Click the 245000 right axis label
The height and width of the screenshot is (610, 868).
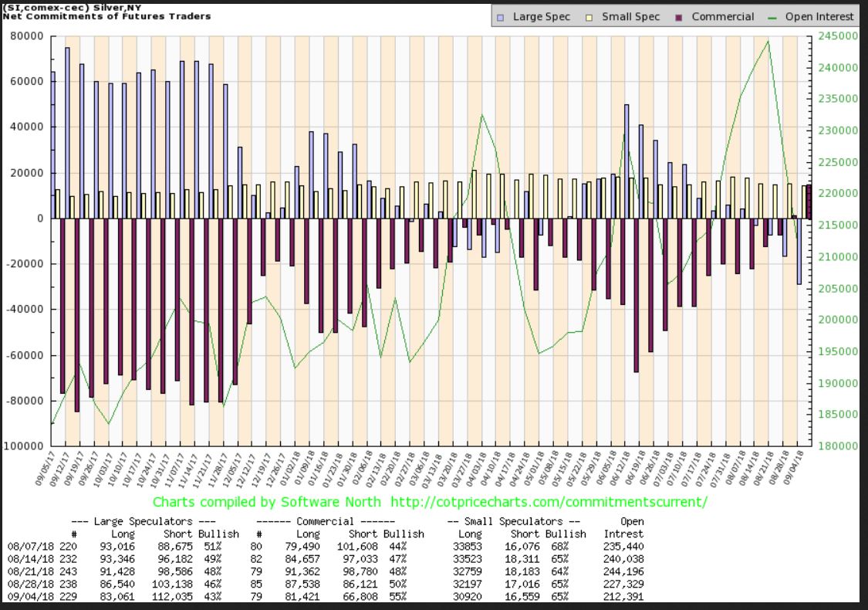[836, 36]
